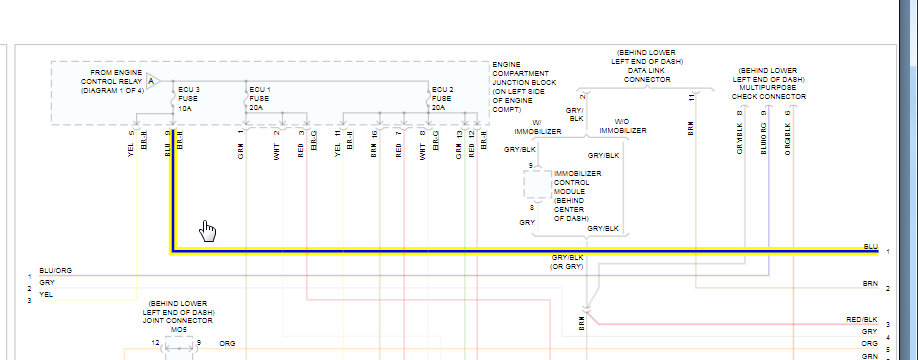Select the IMMOBILIZER CONTROL MODULE text

click(x=577, y=196)
